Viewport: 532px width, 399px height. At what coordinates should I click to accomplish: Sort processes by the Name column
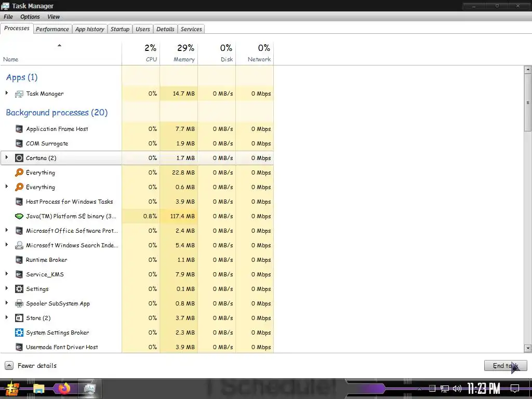tap(61, 53)
